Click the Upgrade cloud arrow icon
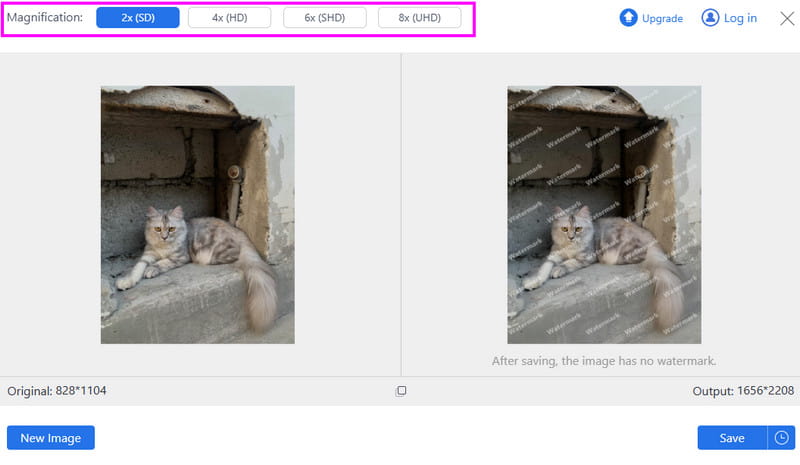This screenshot has width=800, height=465. (628, 17)
